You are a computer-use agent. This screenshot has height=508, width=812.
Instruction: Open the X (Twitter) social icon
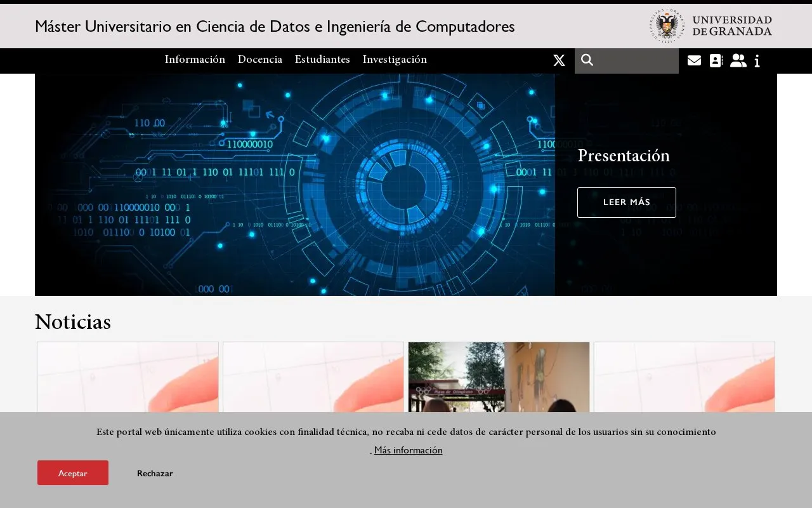(x=559, y=60)
